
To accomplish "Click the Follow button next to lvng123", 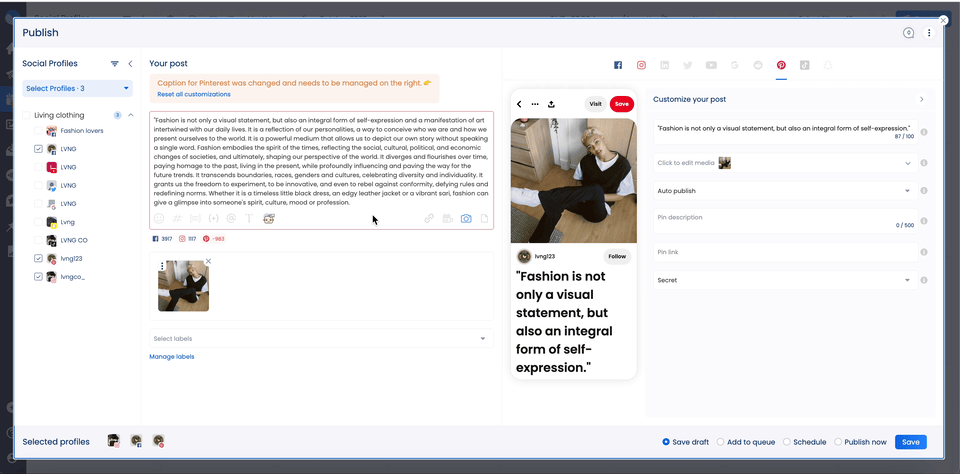I will click(x=617, y=257).
